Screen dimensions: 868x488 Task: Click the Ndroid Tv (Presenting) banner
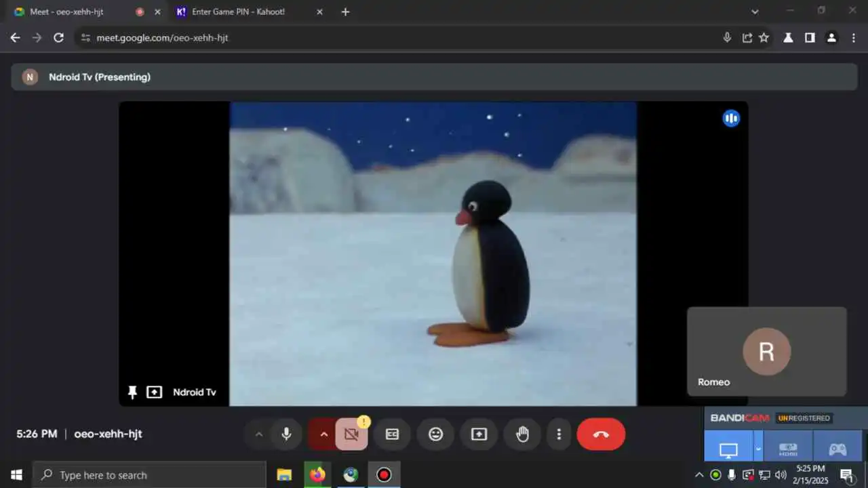click(434, 77)
